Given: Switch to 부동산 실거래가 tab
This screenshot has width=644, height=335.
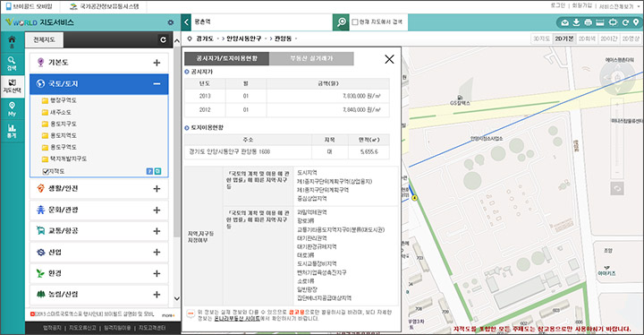Looking at the screenshot, I should pos(311,58).
